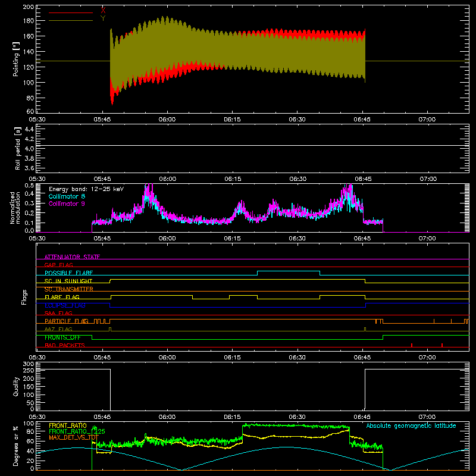
Task: Click 06:30 label below the Flags plot
Action: (297, 358)
